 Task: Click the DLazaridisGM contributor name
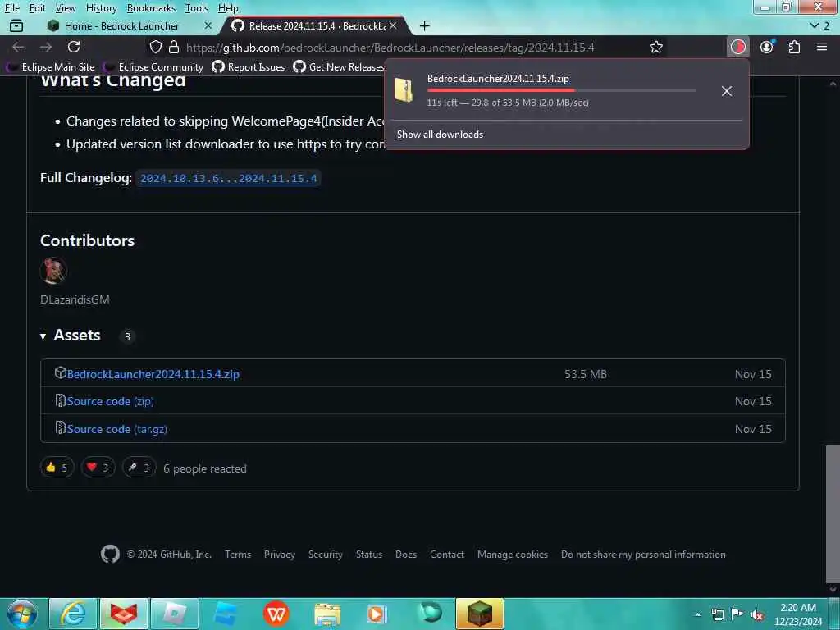[75, 299]
